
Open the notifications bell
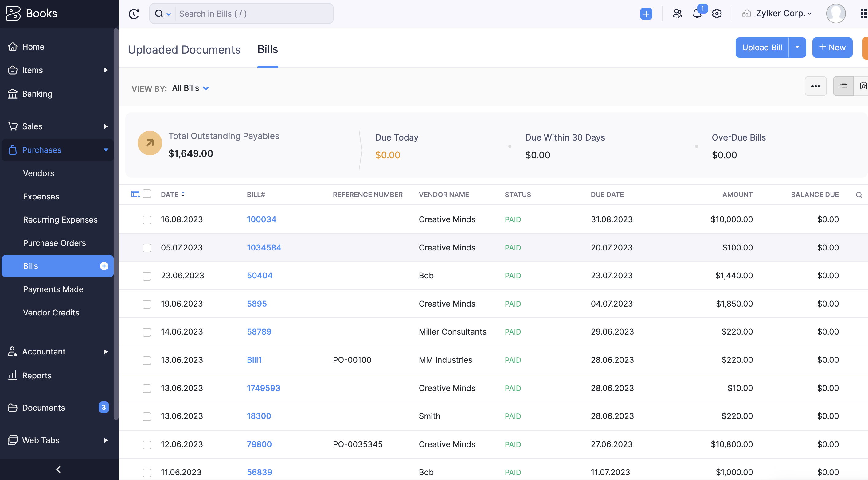click(x=697, y=14)
